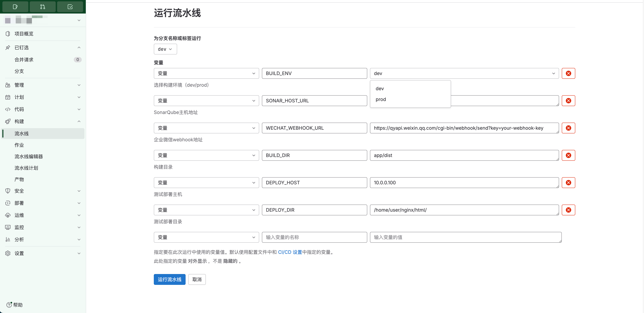
Task: Open 流水线计划 from the sidebar
Action: tap(26, 168)
